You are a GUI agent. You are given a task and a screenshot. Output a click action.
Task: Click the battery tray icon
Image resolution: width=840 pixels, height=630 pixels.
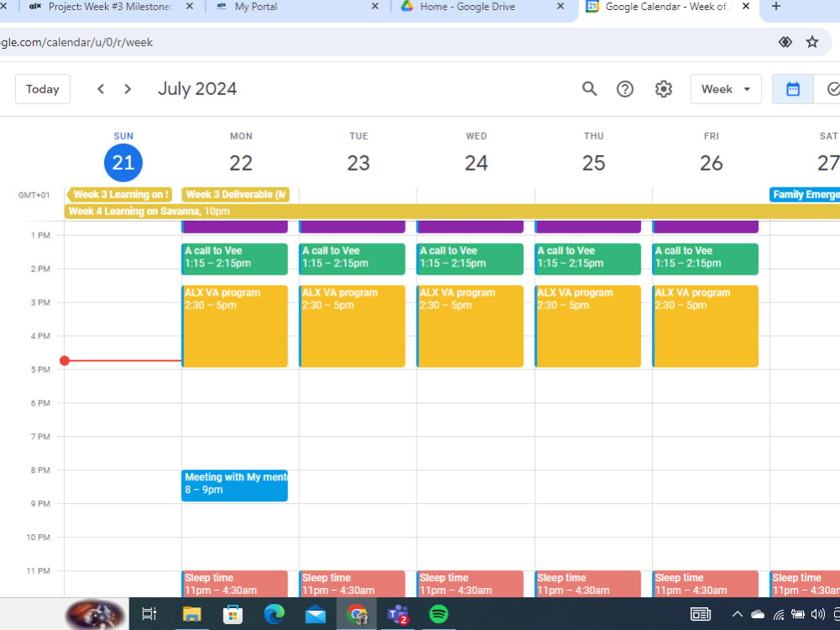pyautogui.click(x=798, y=614)
